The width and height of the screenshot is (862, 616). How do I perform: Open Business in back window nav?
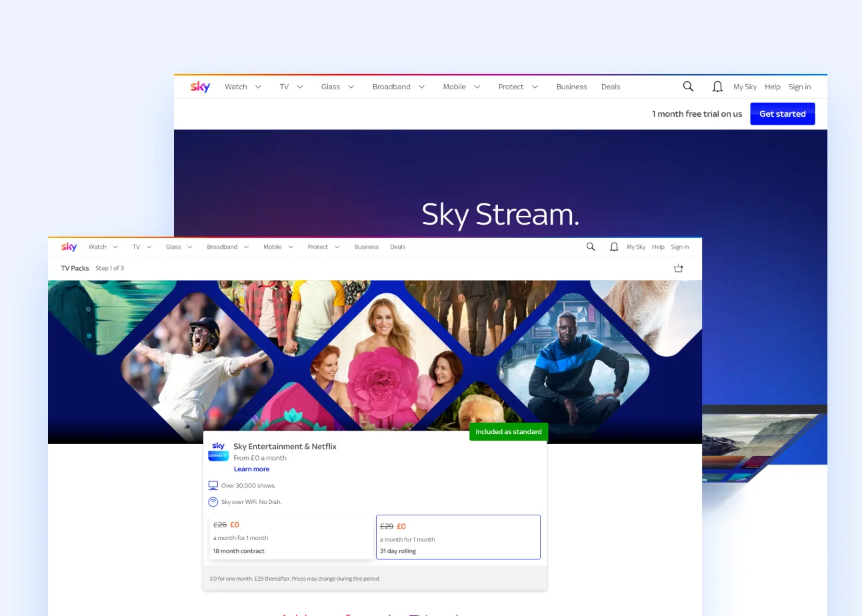572,87
